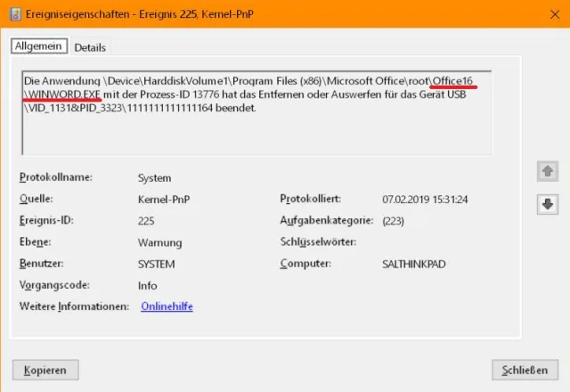
Task: Open the Onlinehilfe link
Action: click(x=167, y=306)
